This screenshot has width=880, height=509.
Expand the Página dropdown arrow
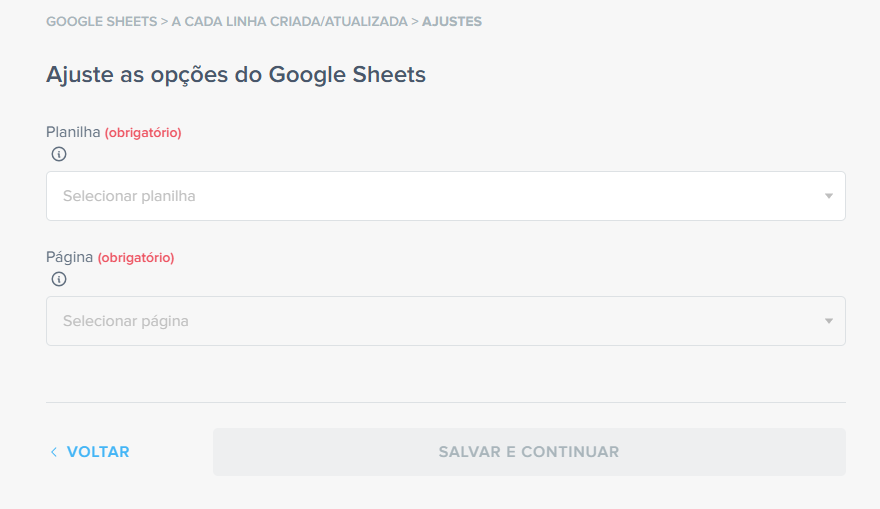[828, 321]
